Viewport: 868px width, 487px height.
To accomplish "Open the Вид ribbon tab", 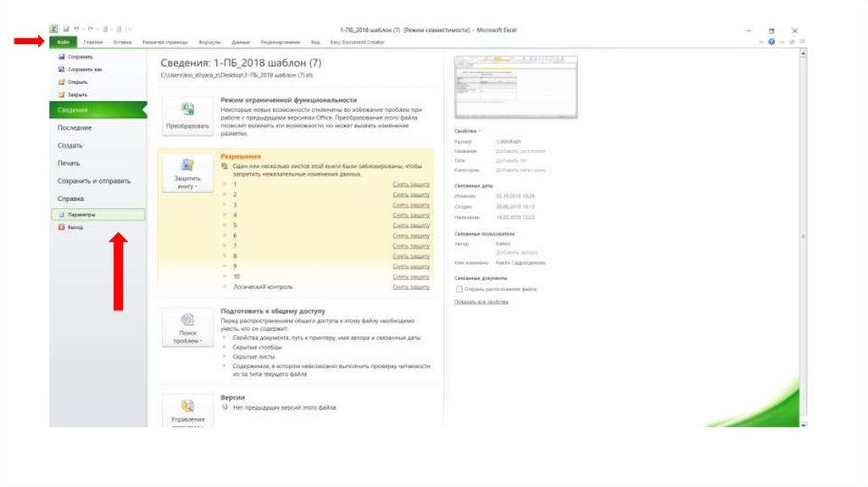I will pos(315,42).
